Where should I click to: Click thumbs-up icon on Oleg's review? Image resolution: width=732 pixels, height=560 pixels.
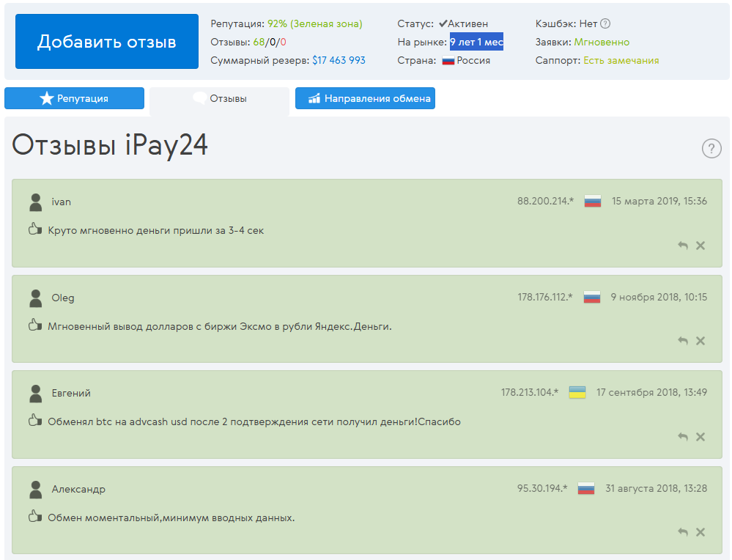(35, 325)
